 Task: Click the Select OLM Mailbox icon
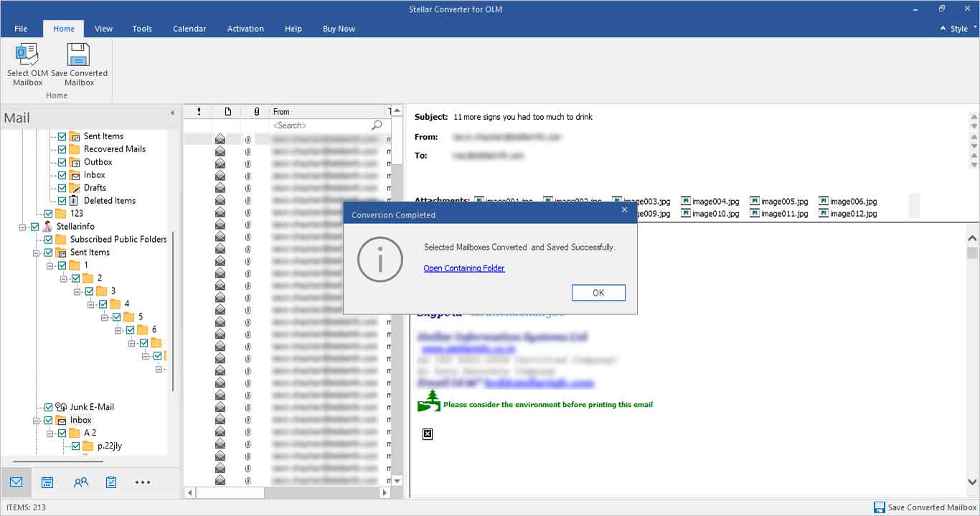pos(27,55)
